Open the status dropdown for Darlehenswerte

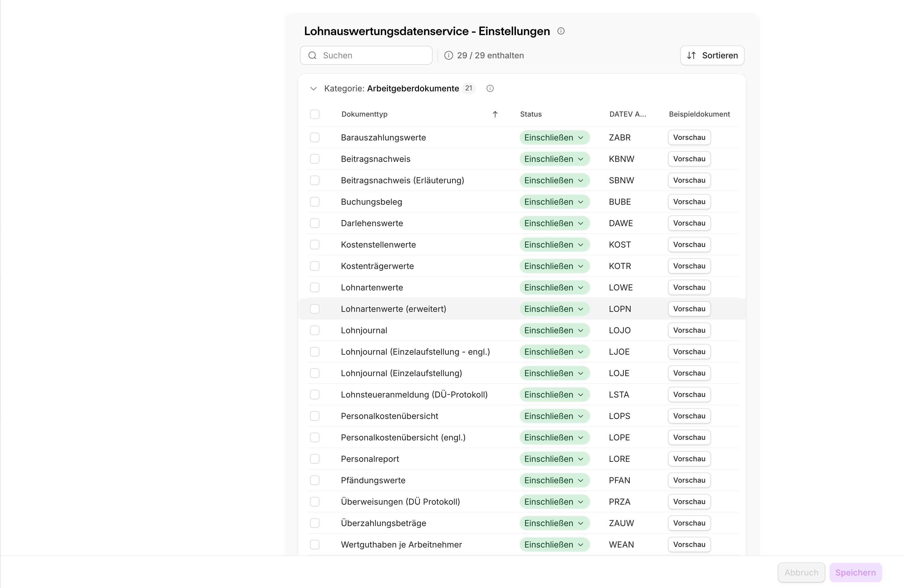coord(554,223)
